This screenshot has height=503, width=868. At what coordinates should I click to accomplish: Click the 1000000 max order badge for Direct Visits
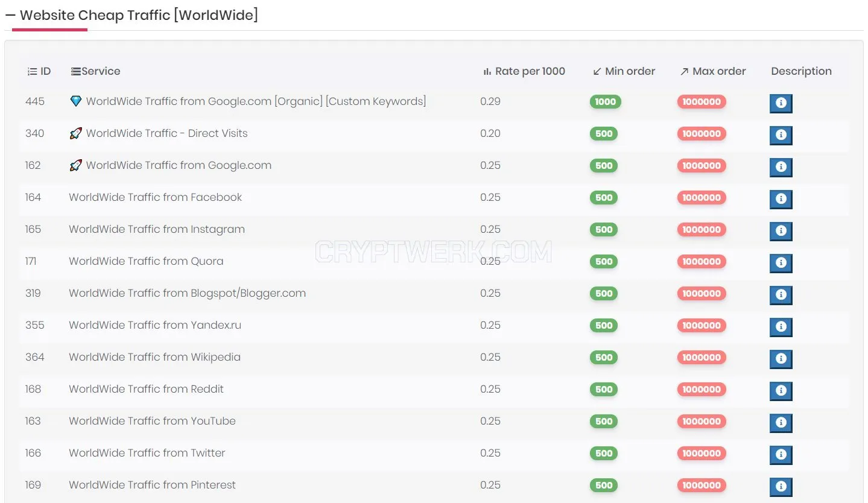tap(702, 134)
